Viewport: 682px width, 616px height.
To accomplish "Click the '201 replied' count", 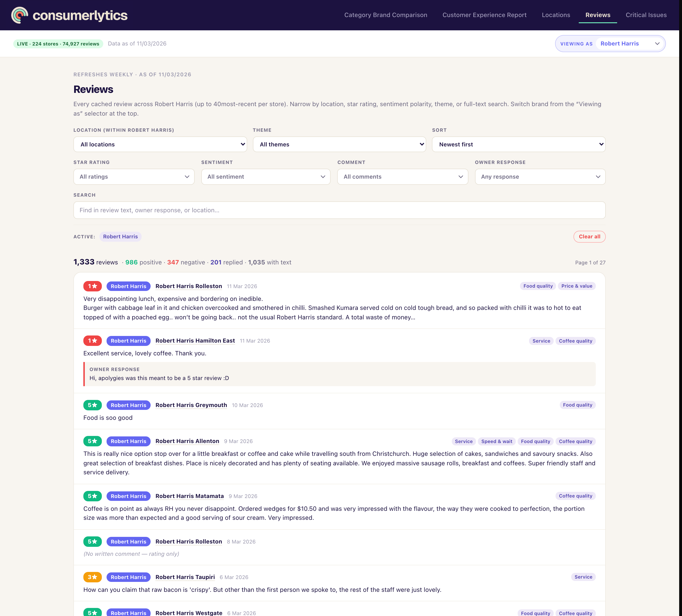I will click(227, 262).
